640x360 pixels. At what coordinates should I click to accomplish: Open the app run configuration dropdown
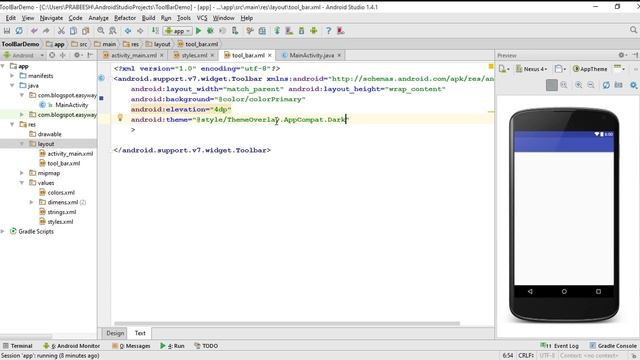(x=178, y=31)
